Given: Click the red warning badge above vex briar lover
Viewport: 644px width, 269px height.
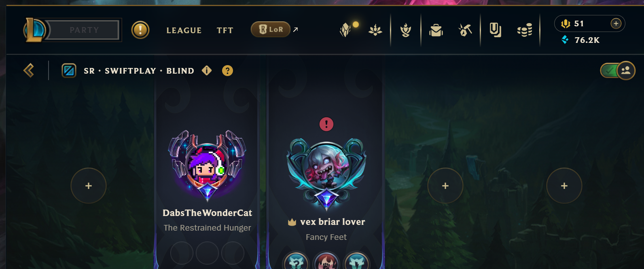Looking at the screenshot, I should click(326, 124).
